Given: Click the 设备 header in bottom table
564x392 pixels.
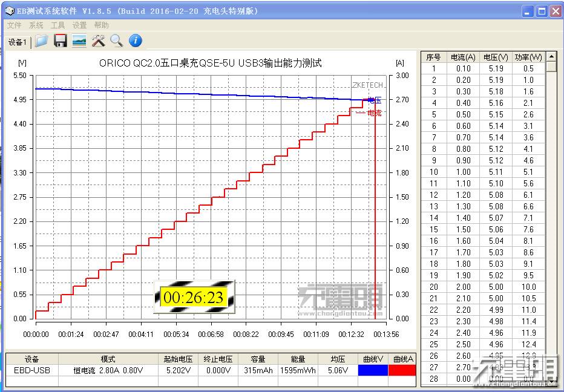Looking at the screenshot, I should coord(32,359).
